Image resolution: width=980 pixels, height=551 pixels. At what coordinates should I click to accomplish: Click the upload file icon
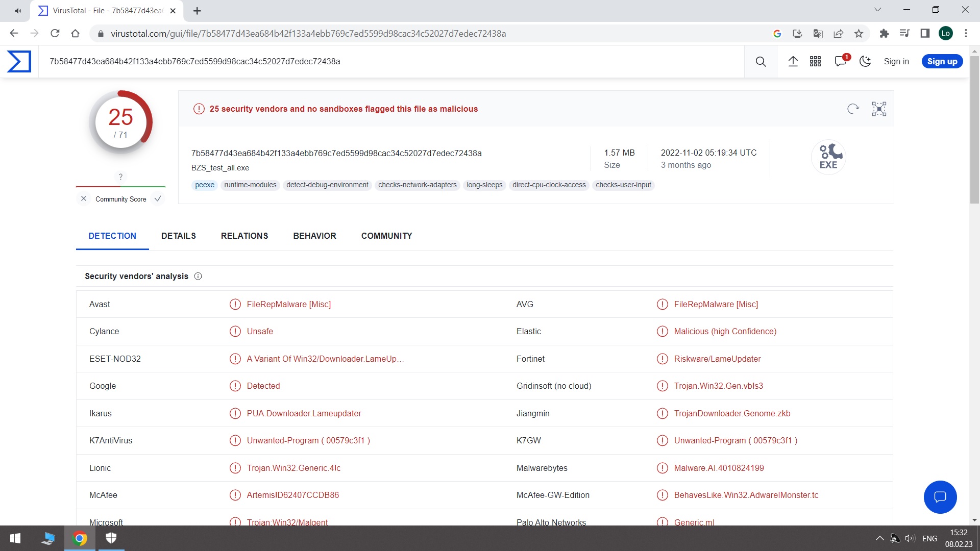pos(793,61)
